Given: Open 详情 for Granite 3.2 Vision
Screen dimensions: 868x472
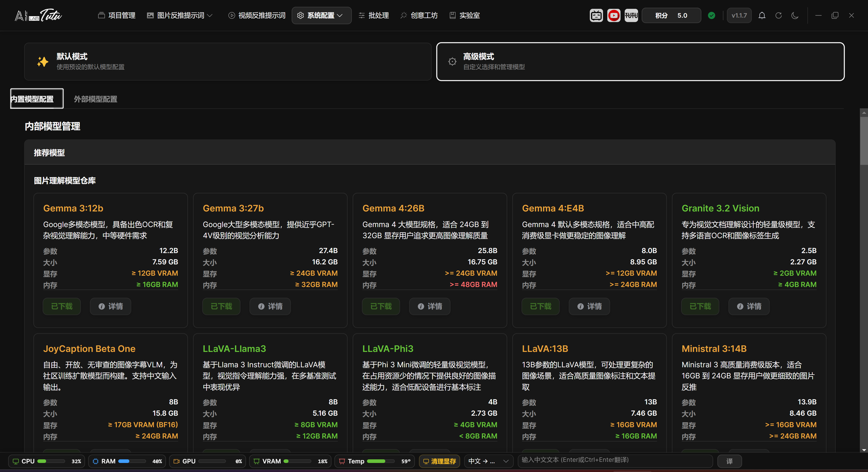Looking at the screenshot, I should point(749,306).
